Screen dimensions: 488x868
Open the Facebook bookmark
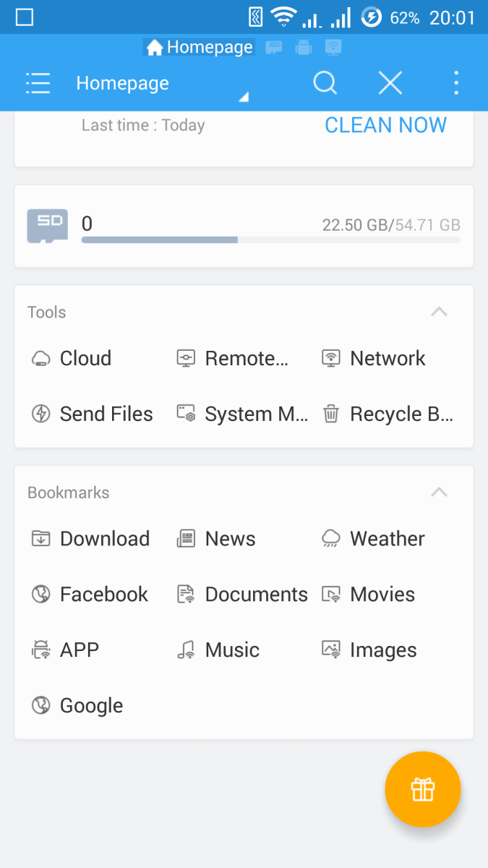(x=90, y=594)
